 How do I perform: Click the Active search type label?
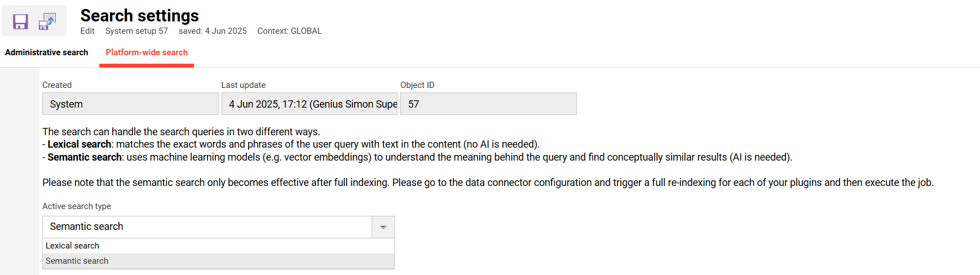coord(77,206)
